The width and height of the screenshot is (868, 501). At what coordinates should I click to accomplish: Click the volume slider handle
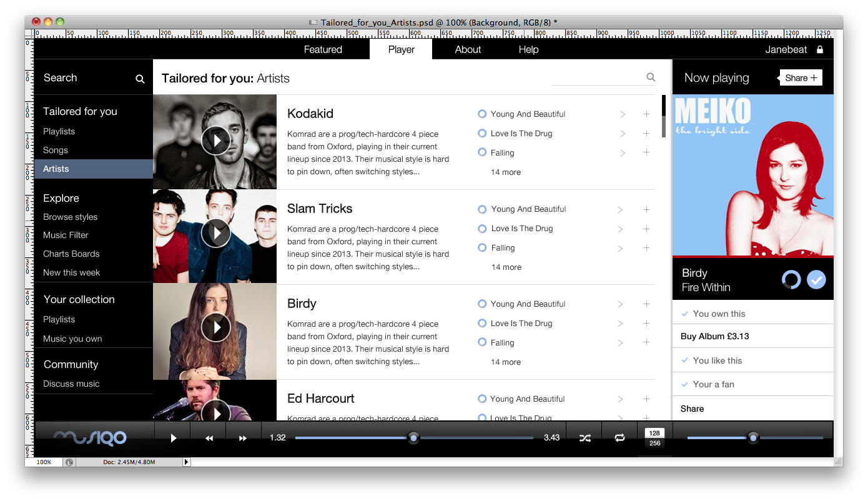(753, 438)
